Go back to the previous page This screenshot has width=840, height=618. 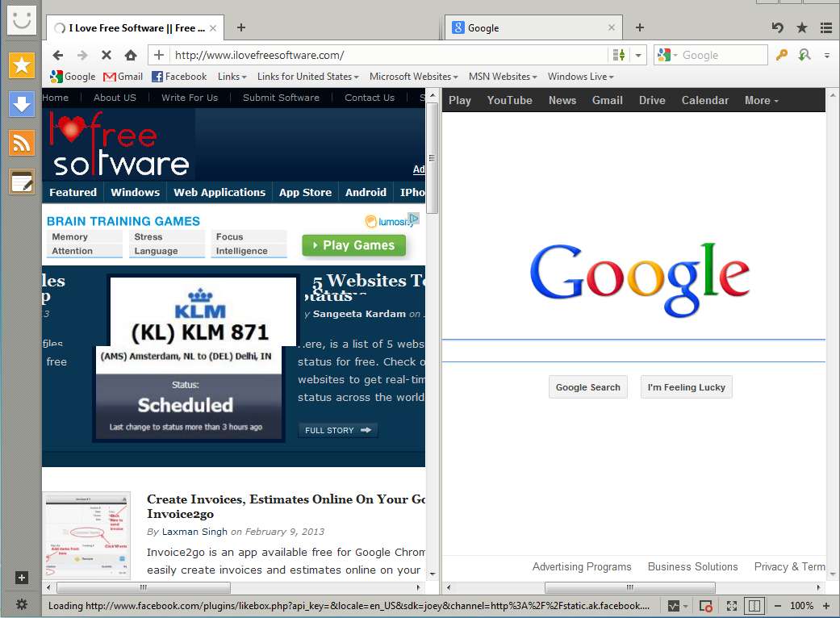pos(58,55)
